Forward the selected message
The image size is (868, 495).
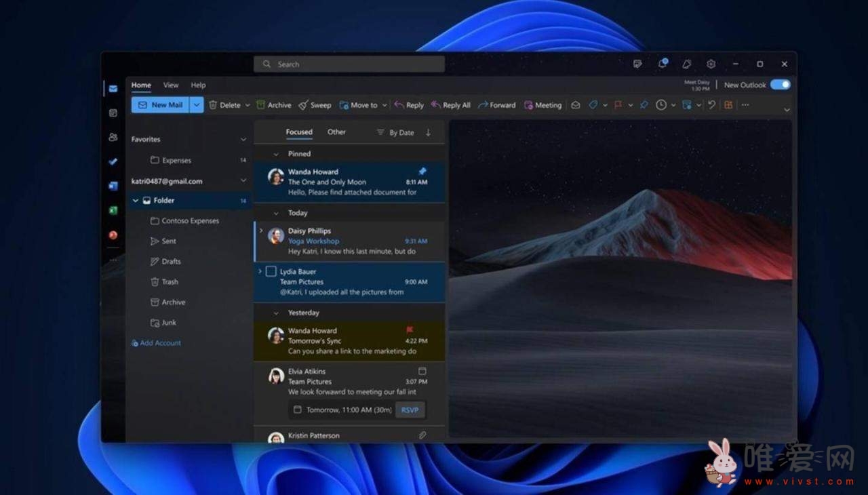(x=497, y=105)
